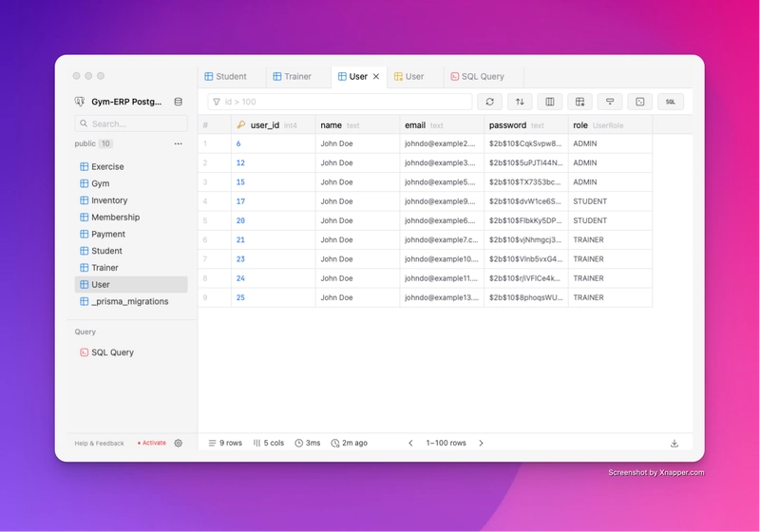Select email cell johndo@example2...
The width and height of the screenshot is (760, 532).
coord(442,143)
